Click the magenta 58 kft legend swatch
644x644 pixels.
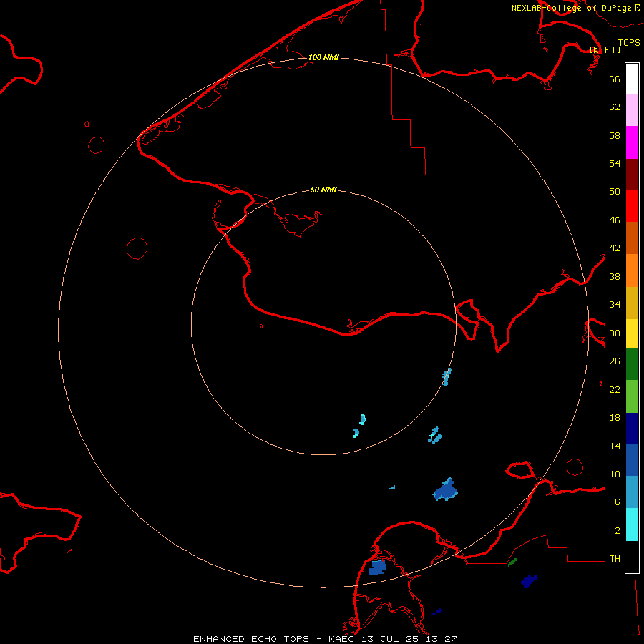click(x=632, y=142)
